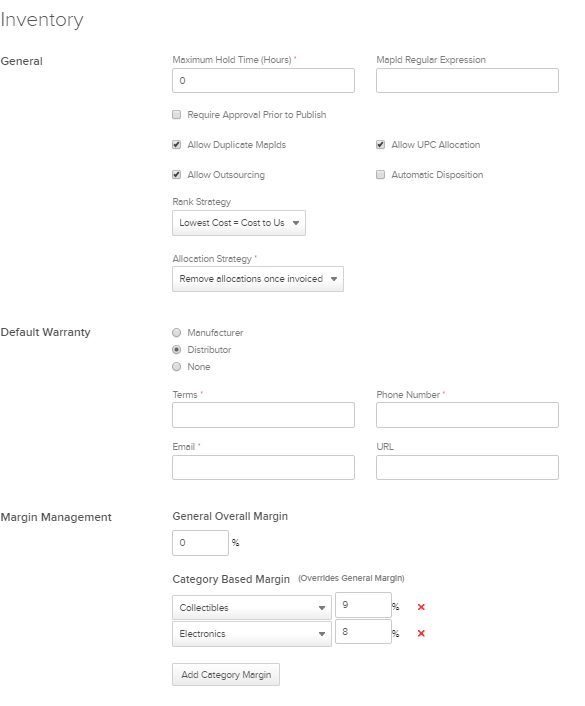The height and width of the screenshot is (706, 585).
Task: Click the warranty Phone Number field
Action: (x=467, y=415)
